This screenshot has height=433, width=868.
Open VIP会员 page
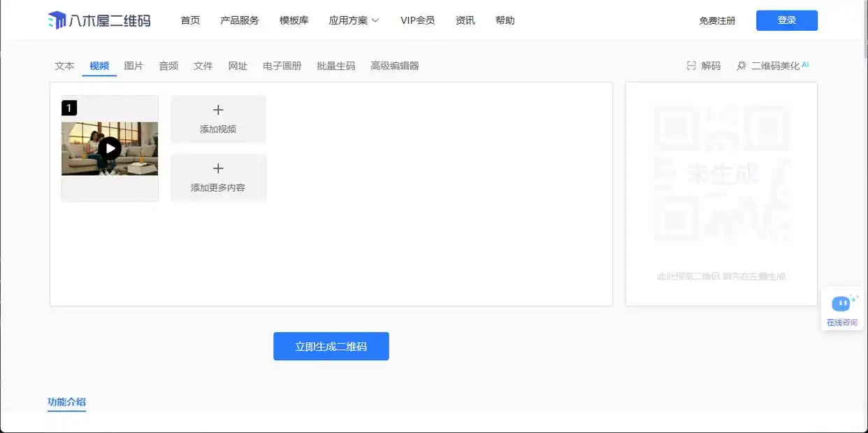coord(417,20)
